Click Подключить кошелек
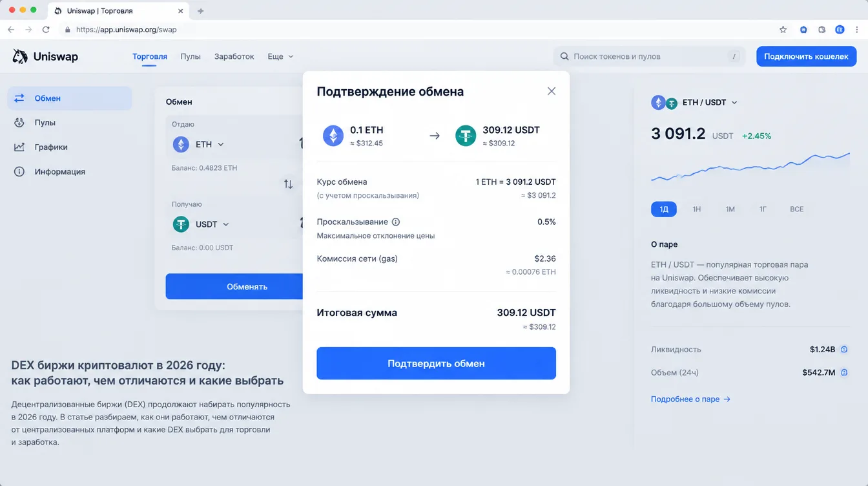Viewport: 868px width, 486px height. [x=806, y=57]
